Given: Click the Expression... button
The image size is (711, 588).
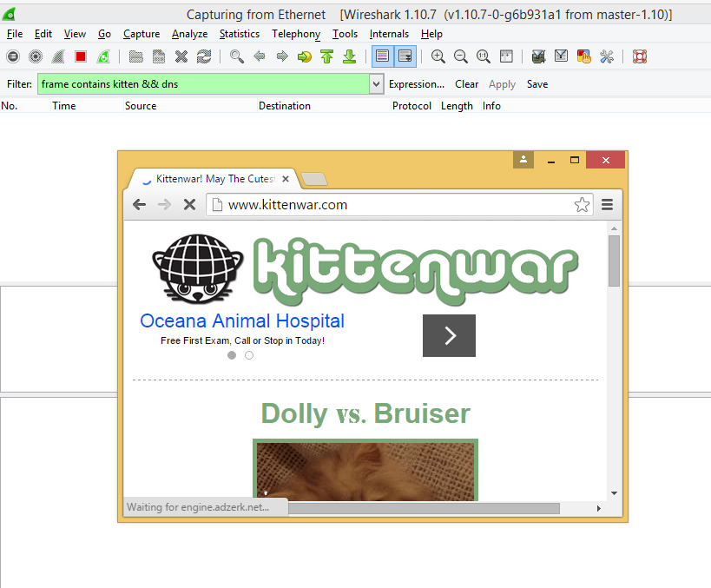Looking at the screenshot, I should (416, 84).
